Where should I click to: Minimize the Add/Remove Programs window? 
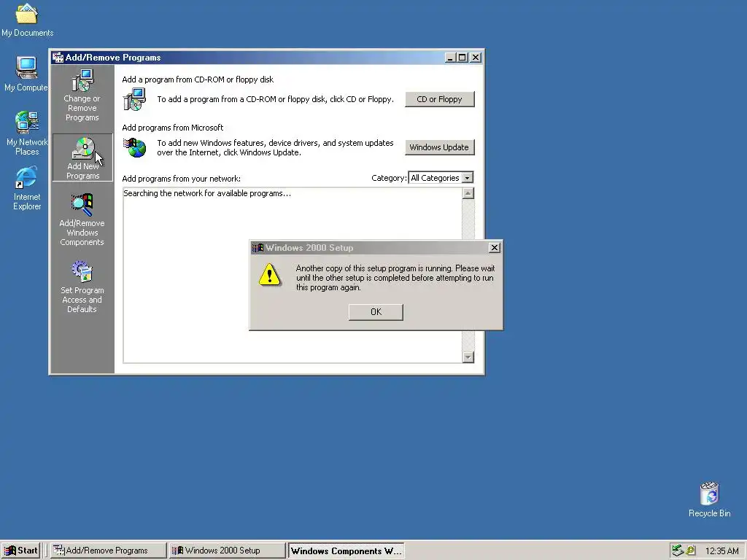pos(450,58)
